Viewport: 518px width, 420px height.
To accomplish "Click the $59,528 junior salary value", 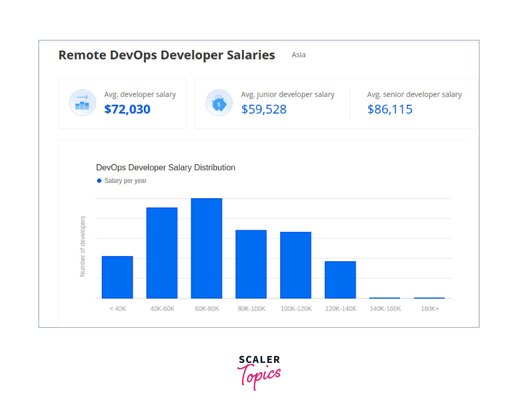I will tap(264, 109).
